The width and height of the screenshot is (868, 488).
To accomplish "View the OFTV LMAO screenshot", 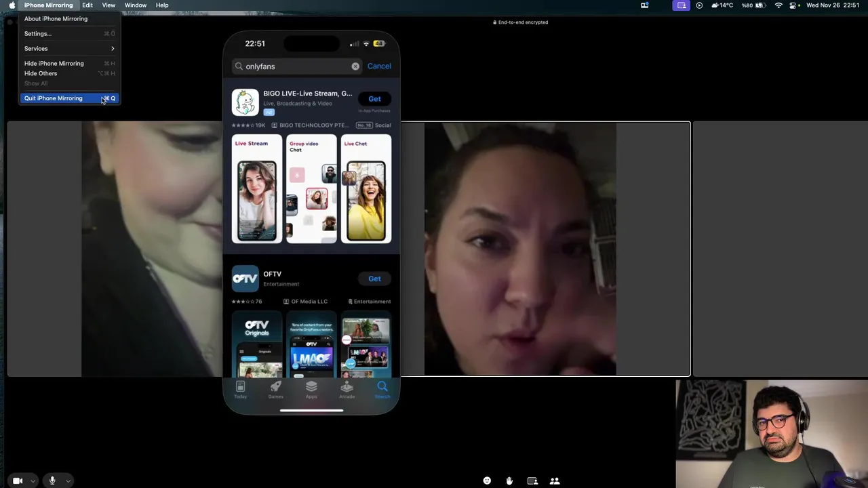I will tap(311, 344).
